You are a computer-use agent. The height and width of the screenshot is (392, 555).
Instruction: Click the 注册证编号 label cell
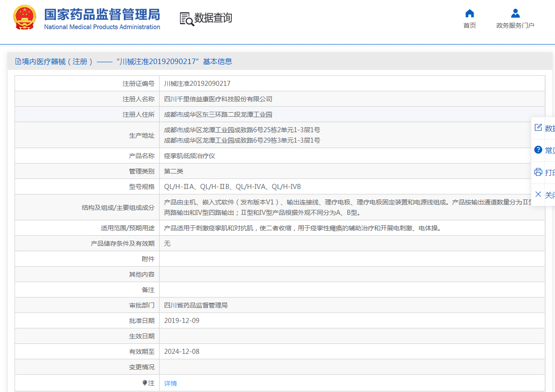point(87,84)
